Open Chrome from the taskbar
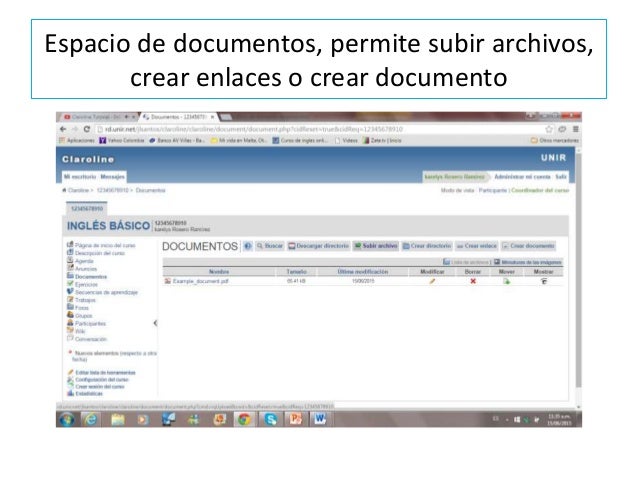This screenshot has width=638, height=479. tap(244, 419)
